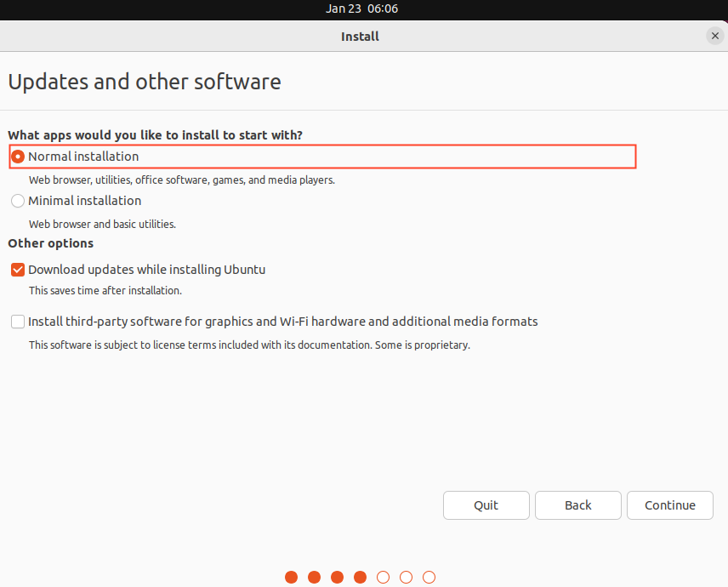Enable the third-party software install checkbox
This screenshot has height=587, width=728.
click(18, 322)
